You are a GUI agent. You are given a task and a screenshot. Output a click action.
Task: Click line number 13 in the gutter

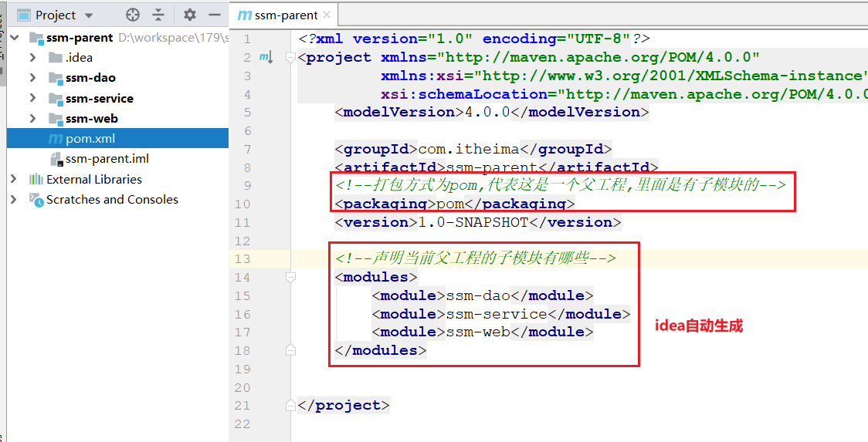tap(242, 258)
